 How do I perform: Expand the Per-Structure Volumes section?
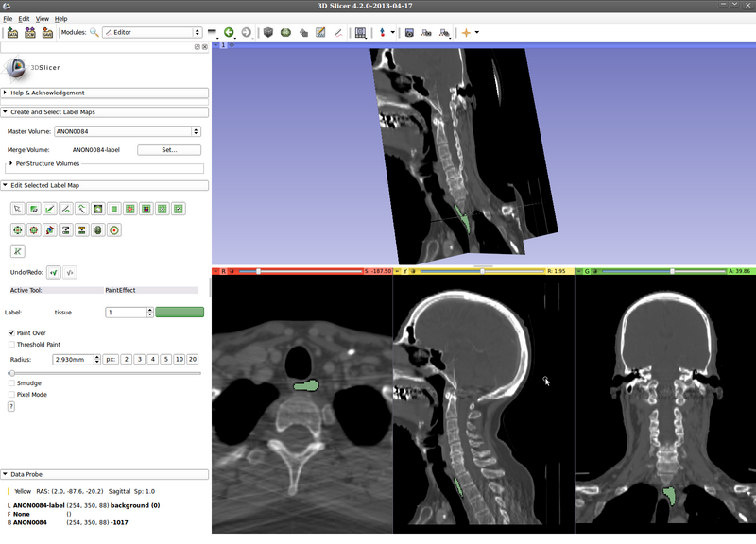click(x=10, y=163)
